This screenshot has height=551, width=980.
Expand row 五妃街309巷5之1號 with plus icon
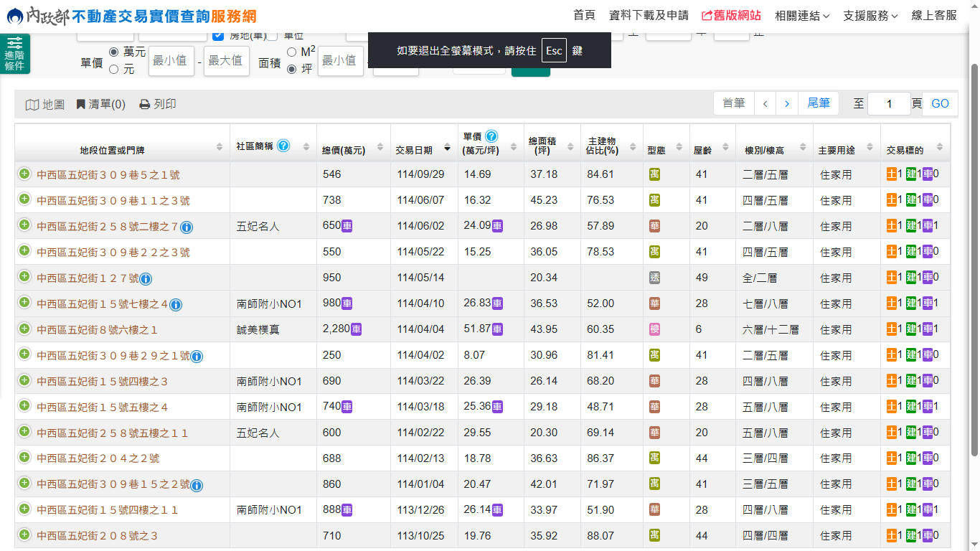[24, 174]
